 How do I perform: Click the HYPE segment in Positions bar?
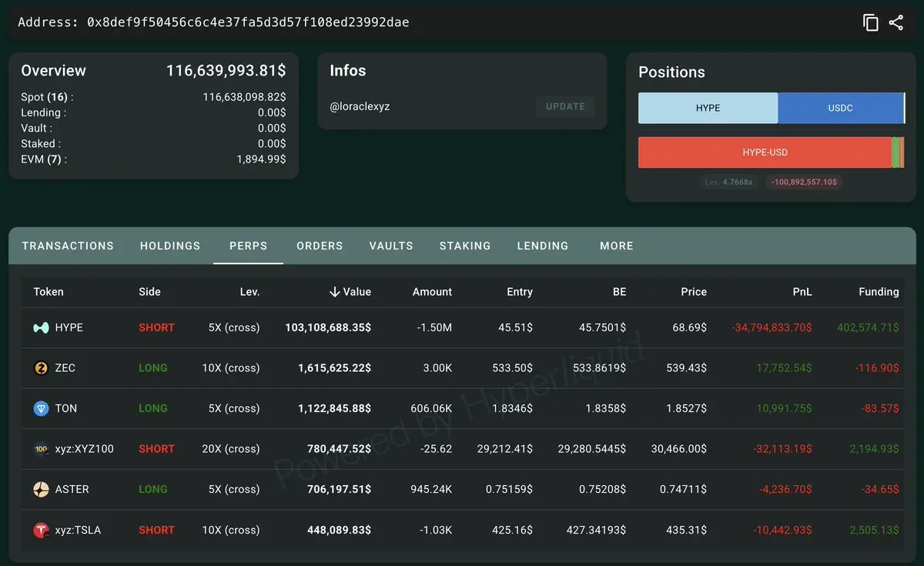tap(708, 108)
